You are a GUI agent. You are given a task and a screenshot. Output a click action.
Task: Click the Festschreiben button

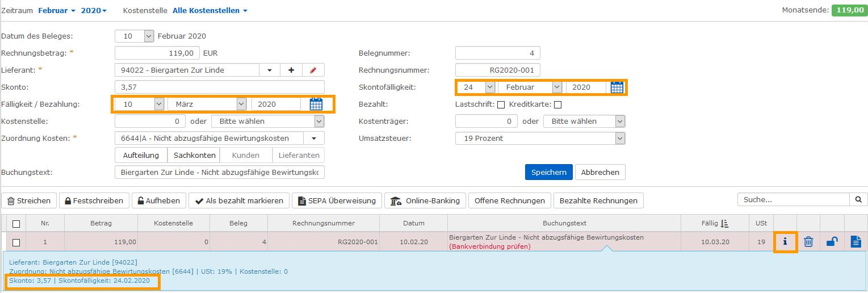(94, 200)
